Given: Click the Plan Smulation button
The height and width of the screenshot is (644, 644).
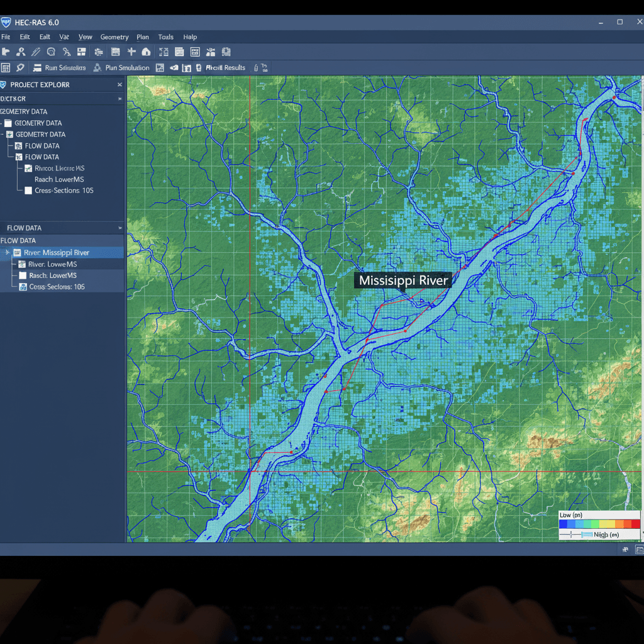Looking at the screenshot, I should (x=121, y=68).
